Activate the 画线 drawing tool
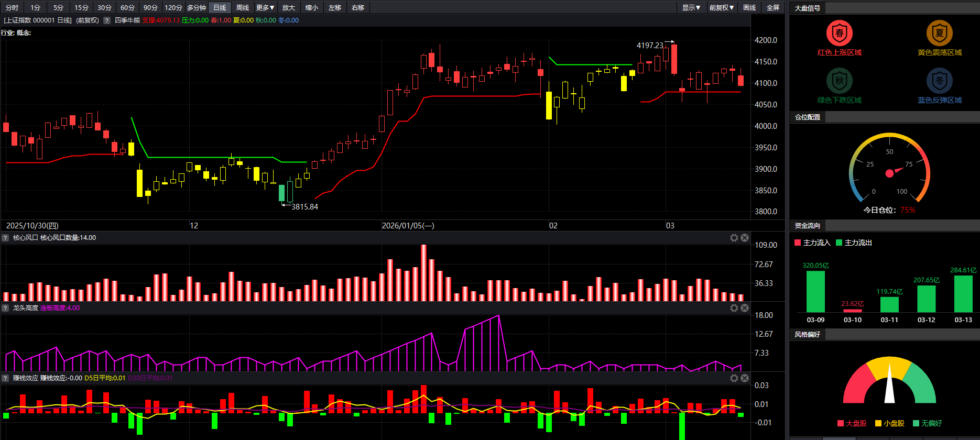Viewport: 980px width, 440px height. pos(749,7)
